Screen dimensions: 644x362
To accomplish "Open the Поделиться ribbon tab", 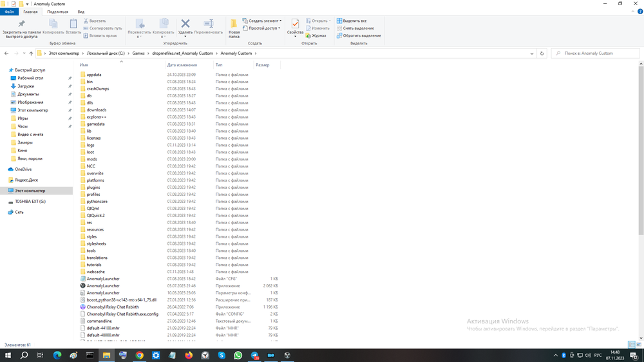I will click(57, 12).
